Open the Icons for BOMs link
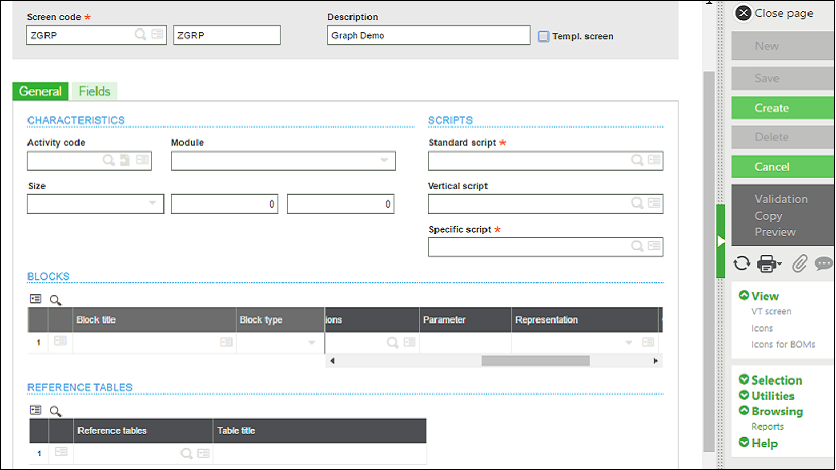 [783, 344]
